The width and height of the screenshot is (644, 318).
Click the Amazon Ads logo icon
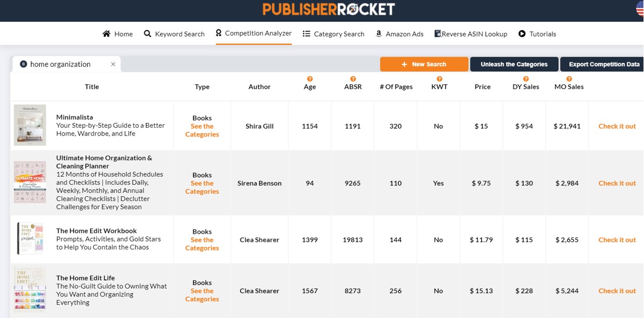379,33
